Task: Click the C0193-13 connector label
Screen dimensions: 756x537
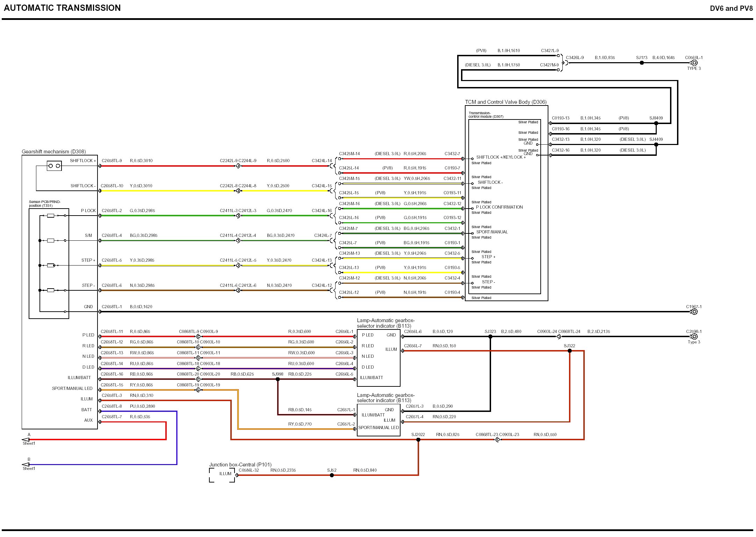Action: 561,118
